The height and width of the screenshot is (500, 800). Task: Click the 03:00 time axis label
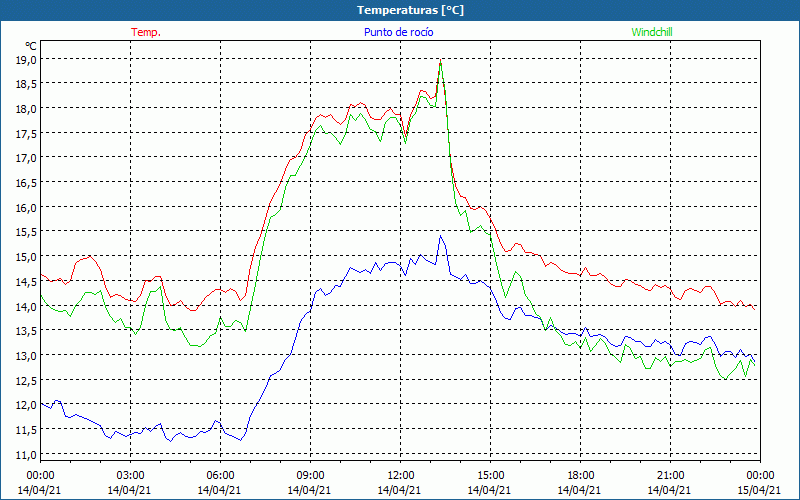[130, 476]
